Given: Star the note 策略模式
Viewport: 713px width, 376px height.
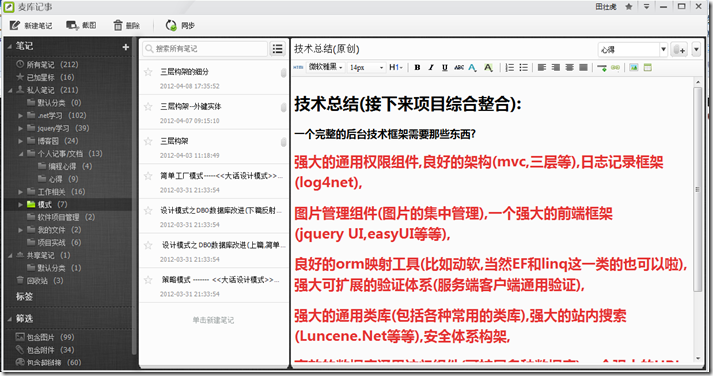Looking at the screenshot, I should tap(148, 280).
